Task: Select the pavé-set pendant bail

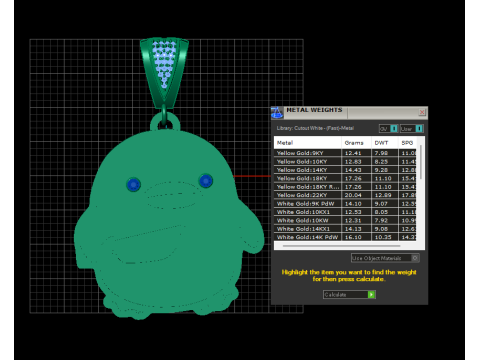Action: tap(164, 73)
